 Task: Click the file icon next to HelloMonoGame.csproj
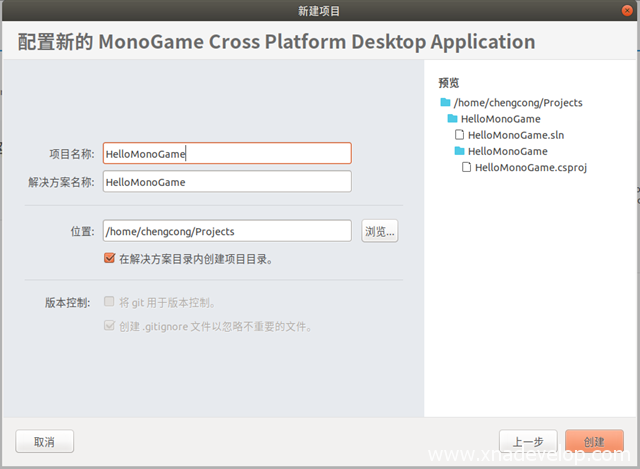467,167
